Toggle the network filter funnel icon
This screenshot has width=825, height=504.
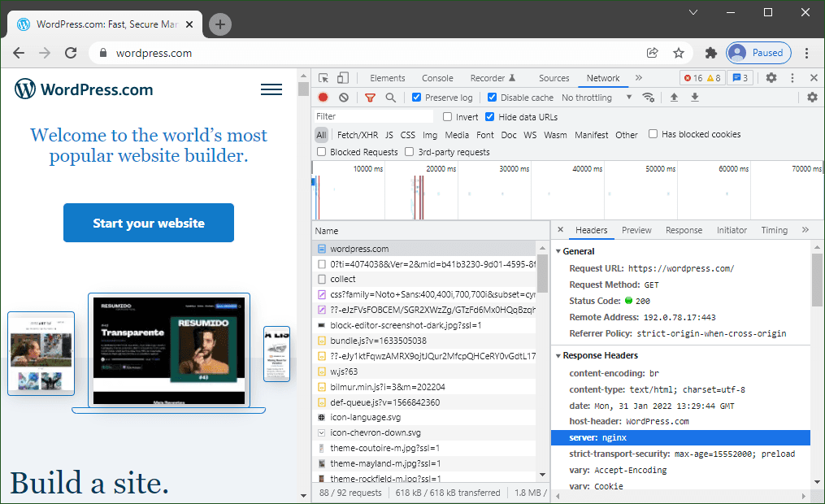[x=370, y=98]
